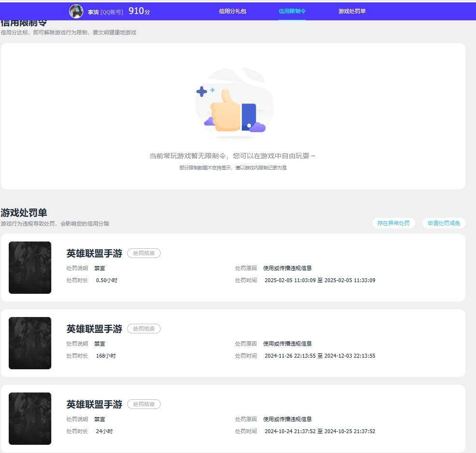476x453 pixels.
Task: Click the 游戏处罚单 section heading
Action: (x=24, y=212)
